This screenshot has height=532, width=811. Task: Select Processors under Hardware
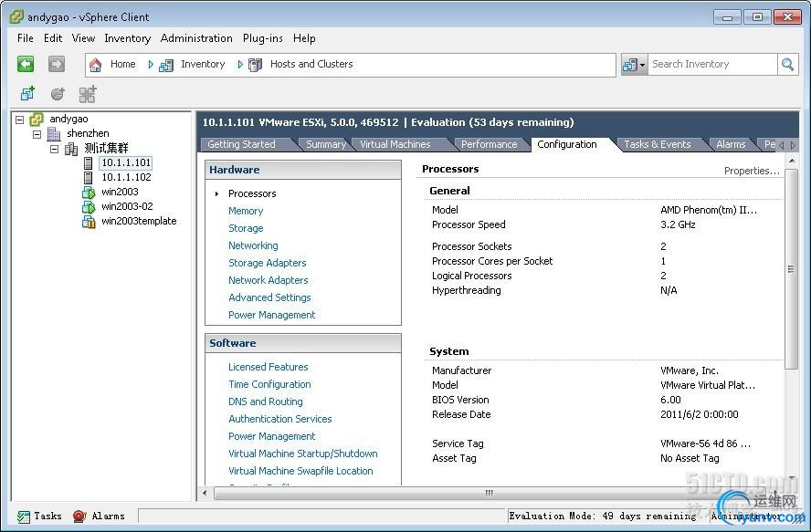(252, 193)
